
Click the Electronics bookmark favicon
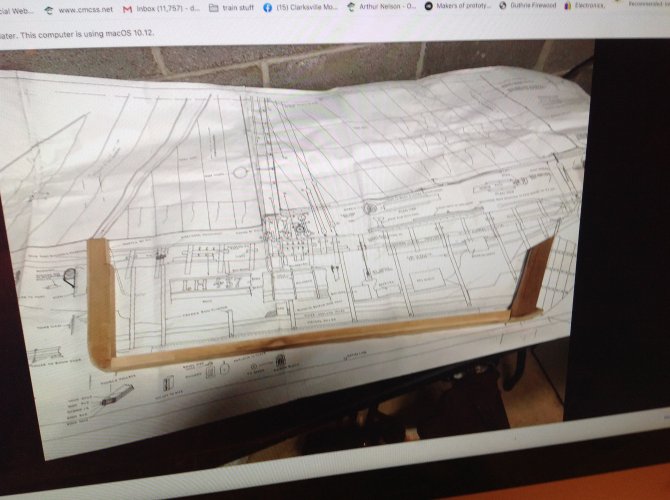click(x=568, y=6)
